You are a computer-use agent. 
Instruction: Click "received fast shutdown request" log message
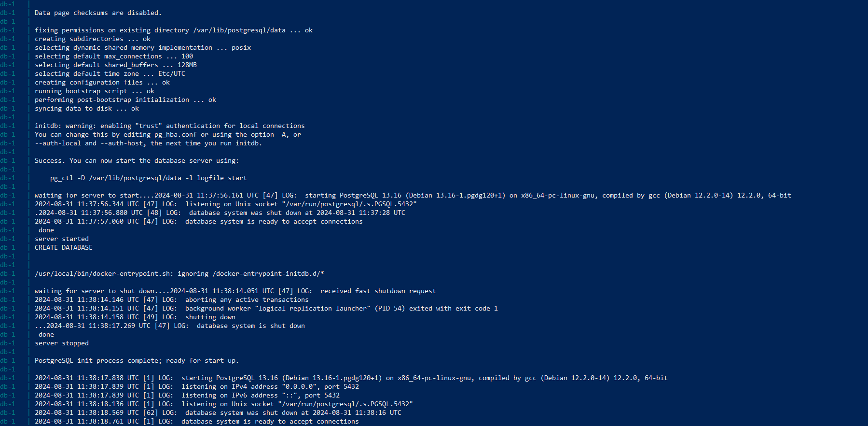pos(378,291)
